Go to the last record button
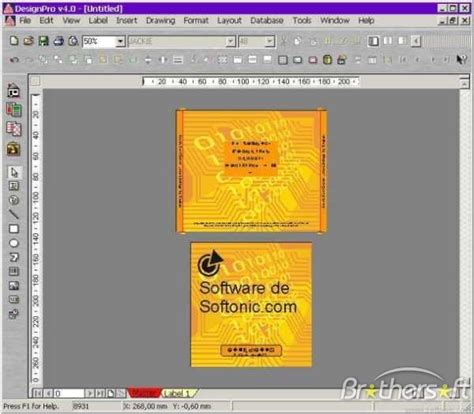 coord(100,393)
